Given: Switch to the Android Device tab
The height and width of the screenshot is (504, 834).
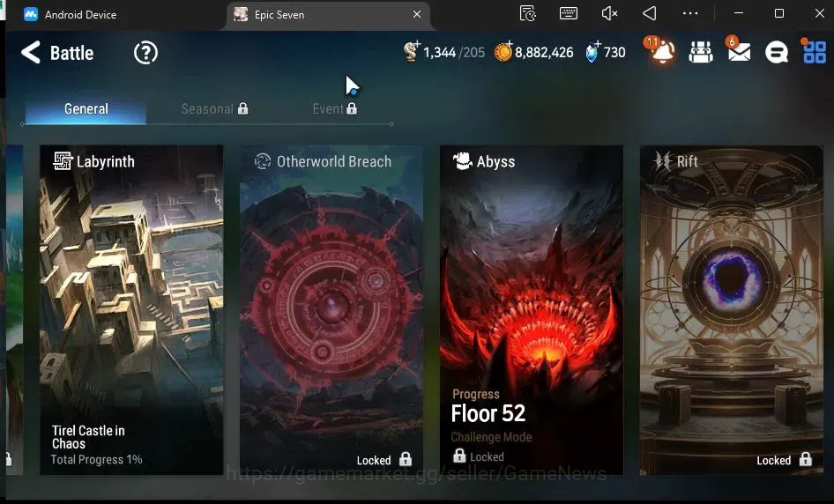Looking at the screenshot, I should point(71,14).
